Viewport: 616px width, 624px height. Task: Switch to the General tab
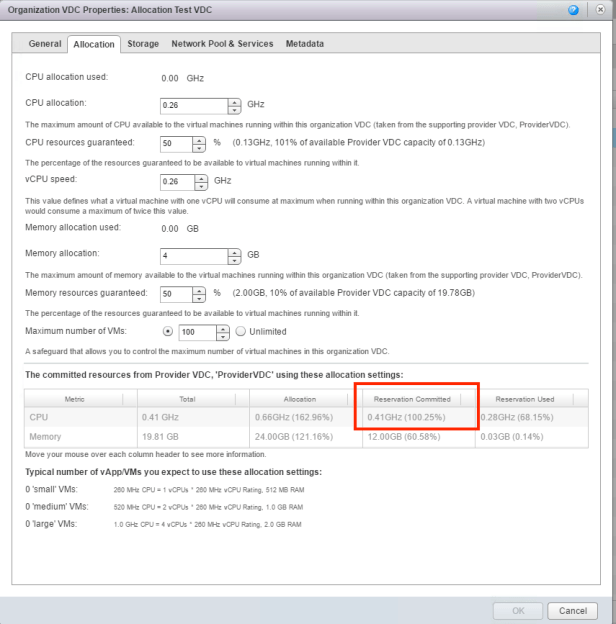coord(45,44)
